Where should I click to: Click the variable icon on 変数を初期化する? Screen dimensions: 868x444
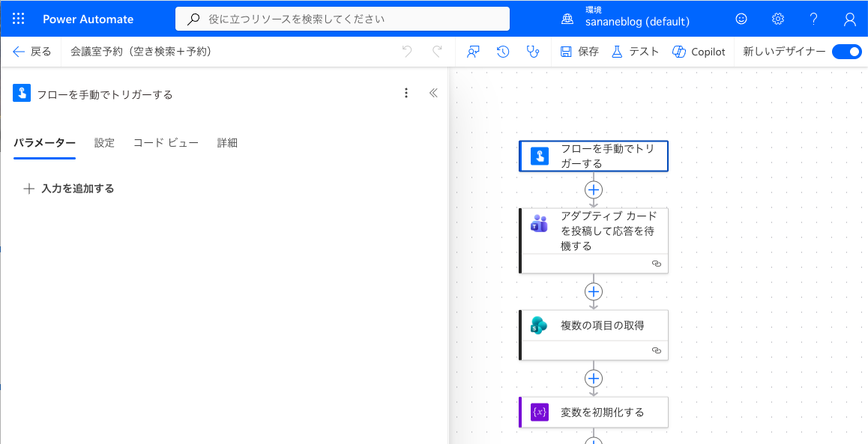click(539, 412)
